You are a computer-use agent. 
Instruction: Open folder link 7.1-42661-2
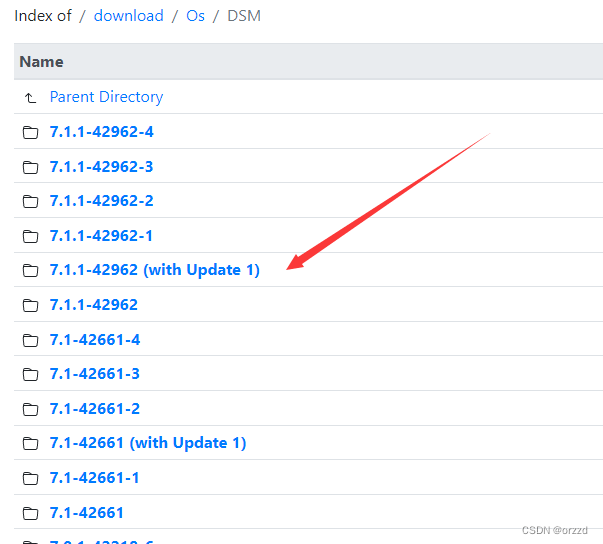click(x=95, y=409)
